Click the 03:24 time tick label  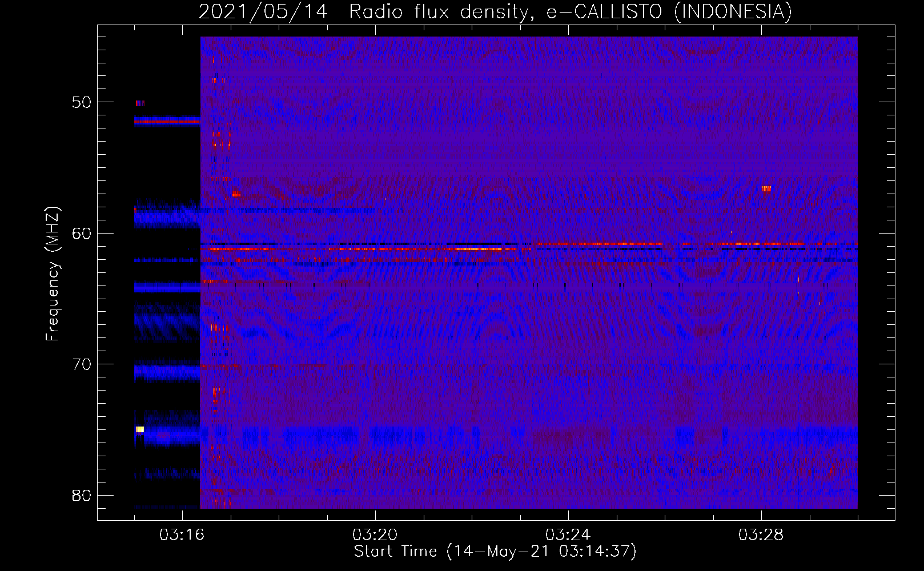coord(568,535)
